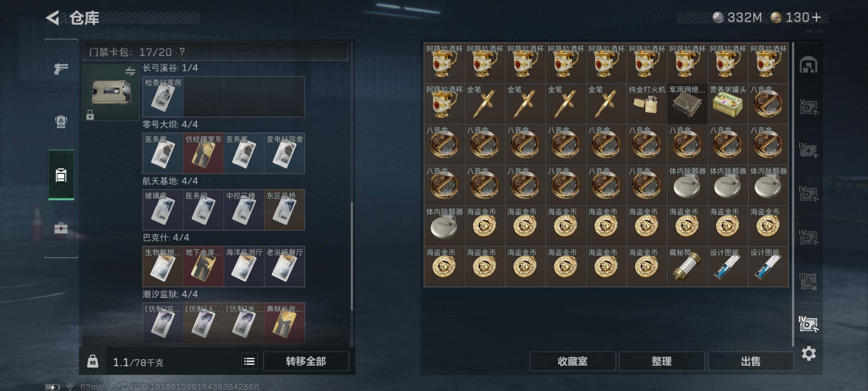Open warehouse settings gear icon
The width and height of the screenshot is (868, 391).
coord(809,353)
